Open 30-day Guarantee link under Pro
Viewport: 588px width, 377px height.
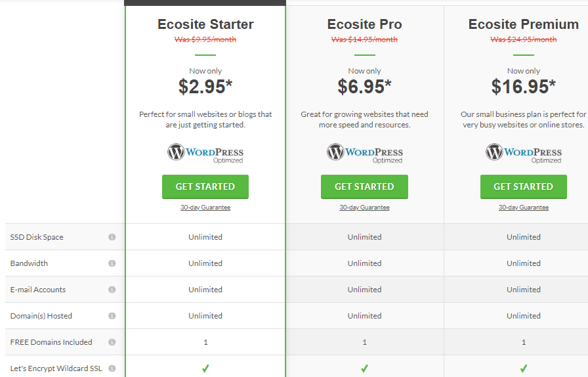click(364, 208)
